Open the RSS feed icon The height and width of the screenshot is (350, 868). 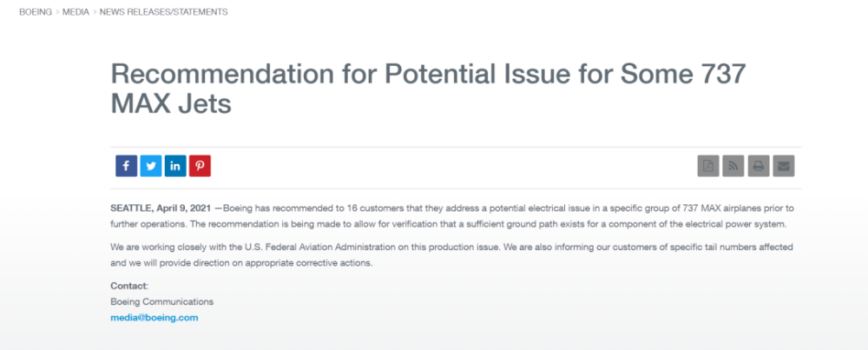[x=733, y=166]
